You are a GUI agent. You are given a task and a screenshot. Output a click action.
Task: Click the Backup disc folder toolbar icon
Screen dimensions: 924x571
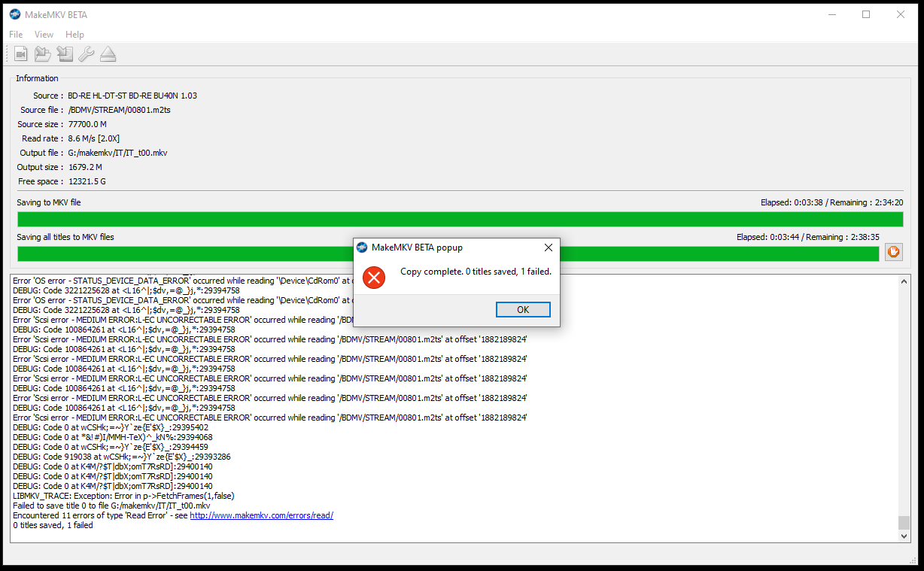[x=43, y=54]
